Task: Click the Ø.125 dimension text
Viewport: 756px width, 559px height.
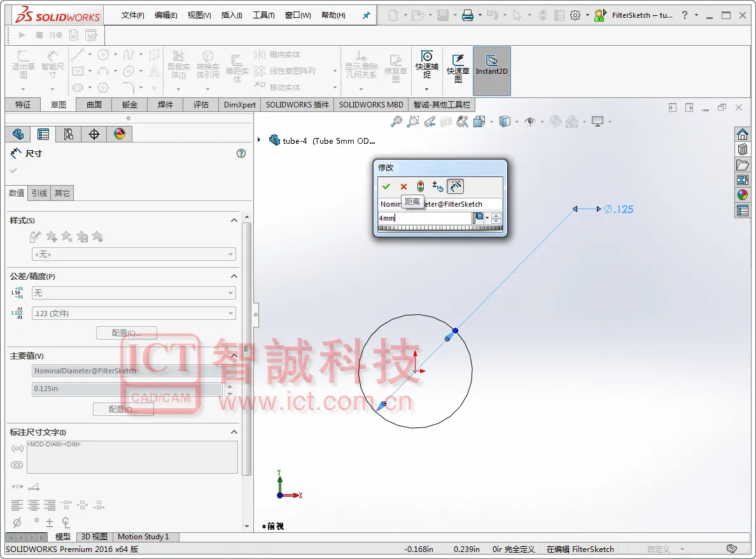Action: pyautogui.click(x=619, y=209)
